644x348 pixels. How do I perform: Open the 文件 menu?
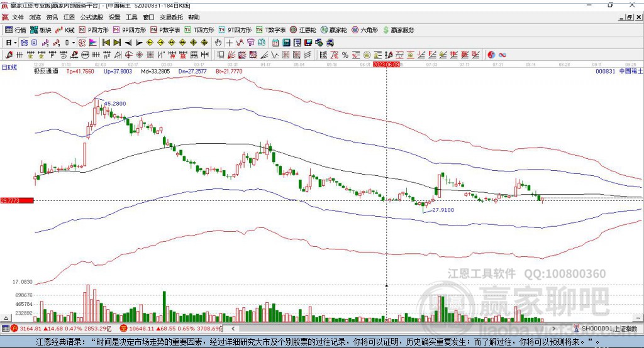(18, 17)
